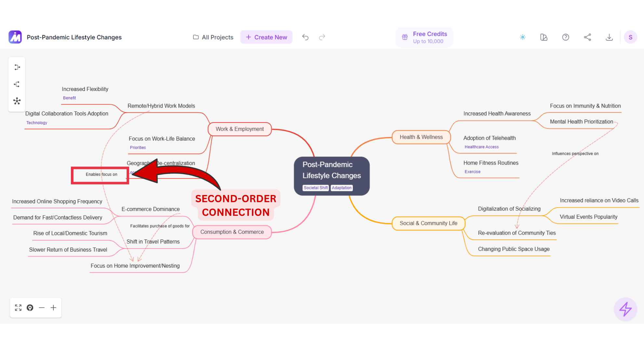
Task: Open All Projects
Action: tap(213, 37)
